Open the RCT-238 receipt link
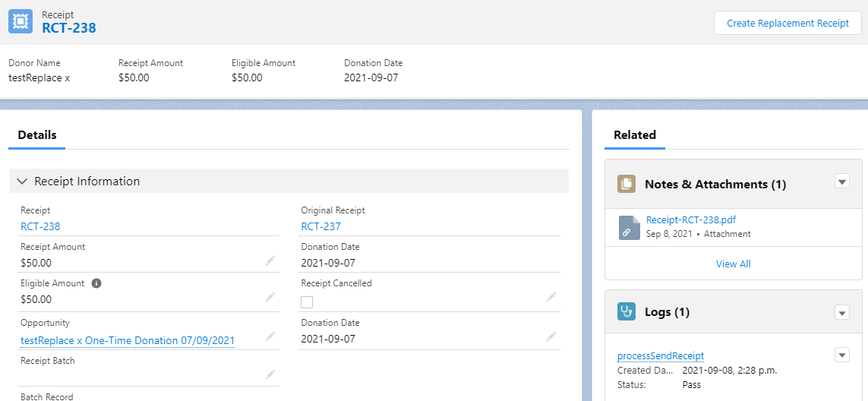 pos(40,226)
